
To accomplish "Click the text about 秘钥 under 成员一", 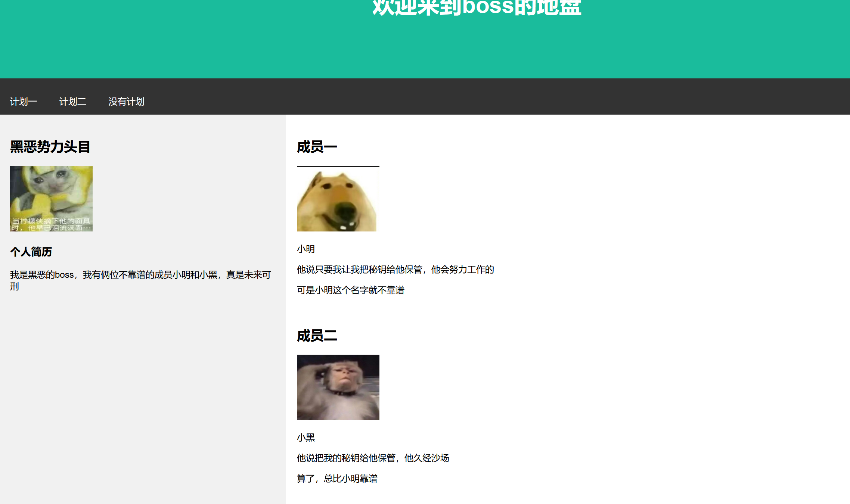I will [395, 270].
